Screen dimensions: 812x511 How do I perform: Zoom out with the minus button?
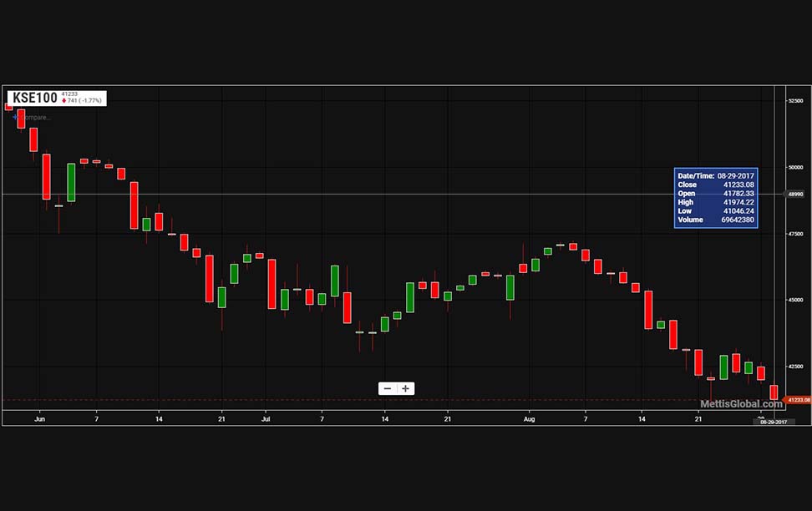(x=388, y=388)
